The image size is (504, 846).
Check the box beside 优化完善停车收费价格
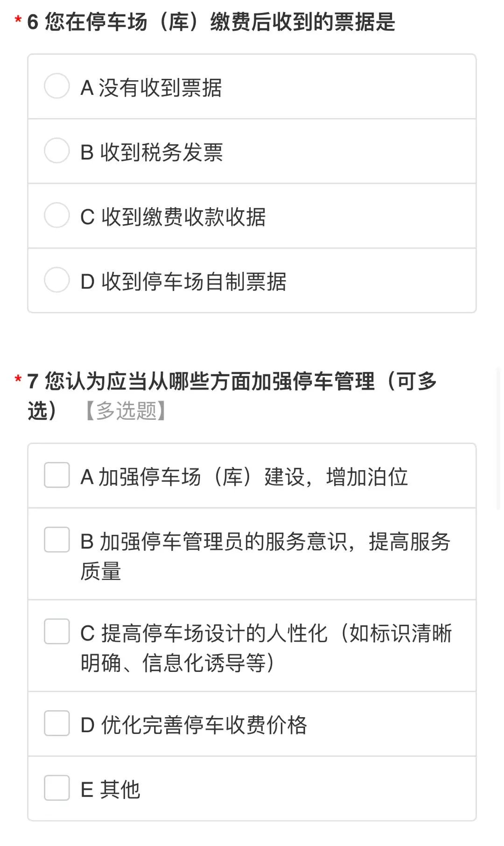click(x=57, y=723)
